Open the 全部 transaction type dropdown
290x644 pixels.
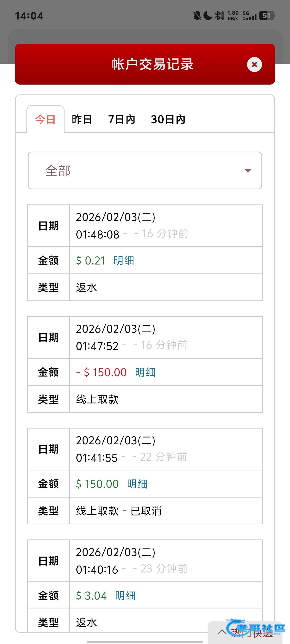[x=145, y=170]
